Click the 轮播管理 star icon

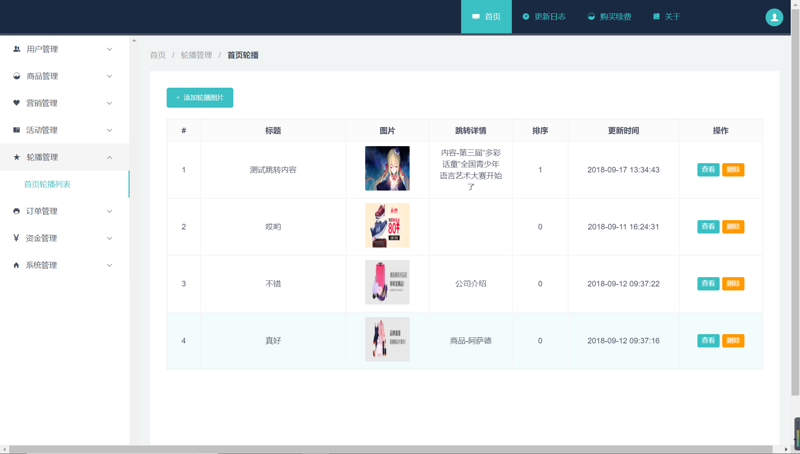click(16, 157)
